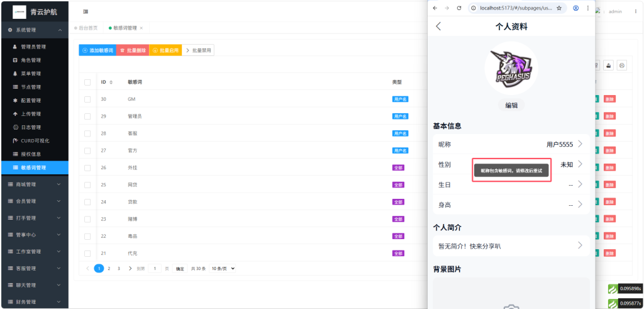Click the 批量启用 button

coord(165,50)
